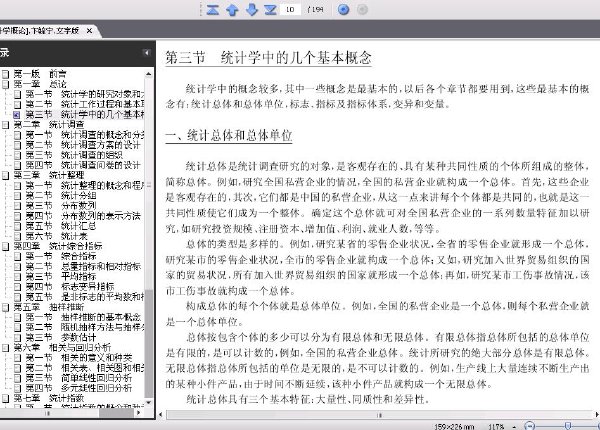Click the page size 159×226 mm status text
Screen dimensions: 600x430
click(x=454, y=426)
